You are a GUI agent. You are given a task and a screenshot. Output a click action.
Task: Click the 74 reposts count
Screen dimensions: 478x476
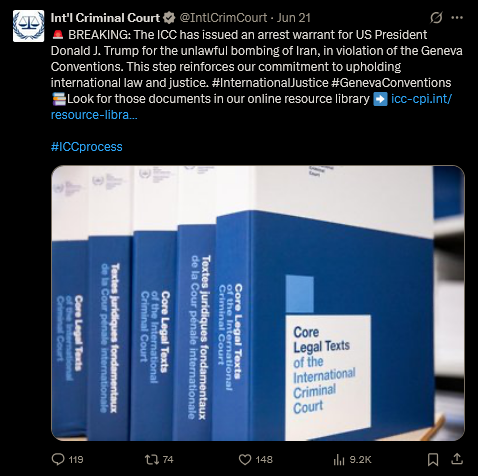pos(168,460)
